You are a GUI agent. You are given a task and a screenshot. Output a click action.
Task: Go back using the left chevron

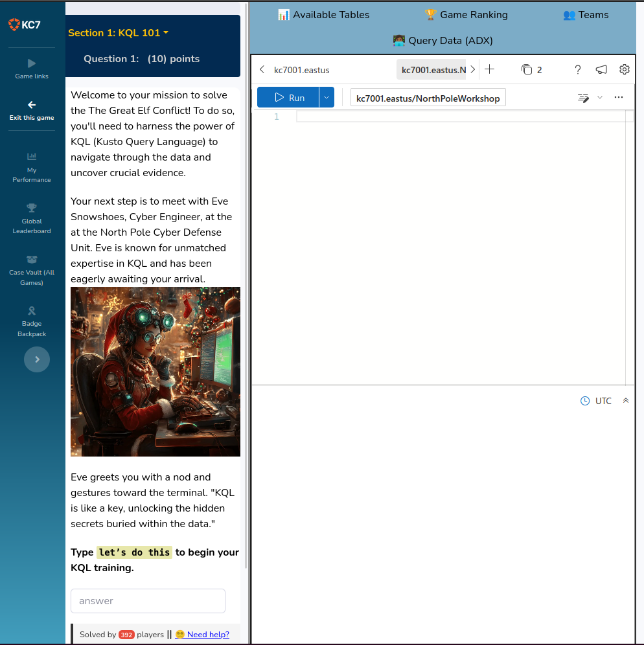click(262, 70)
